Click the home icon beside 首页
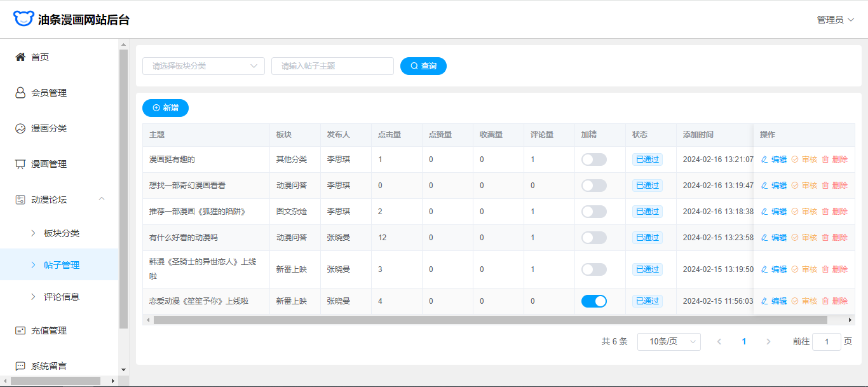The image size is (868, 387). [x=20, y=57]
